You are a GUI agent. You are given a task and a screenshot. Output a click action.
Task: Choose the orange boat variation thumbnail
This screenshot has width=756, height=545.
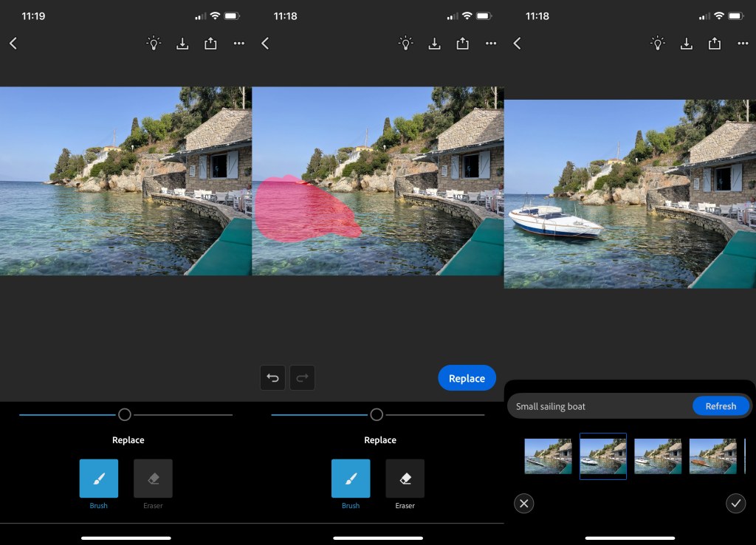[712, 456]
